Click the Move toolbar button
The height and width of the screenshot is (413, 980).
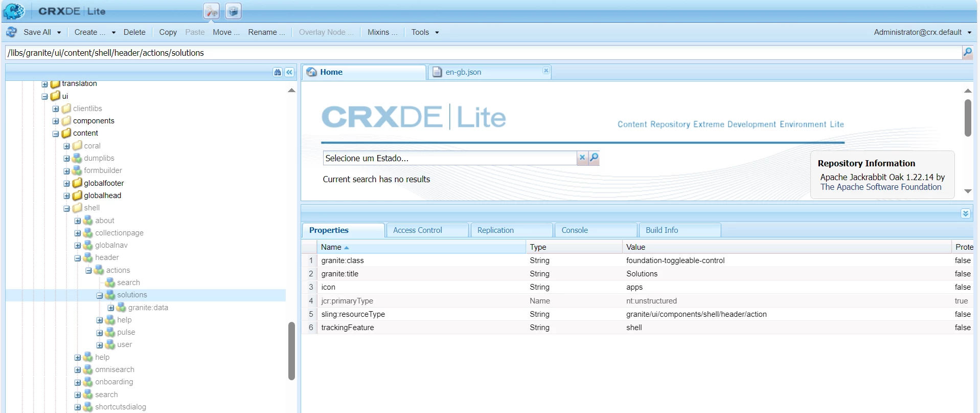point(226,32)
